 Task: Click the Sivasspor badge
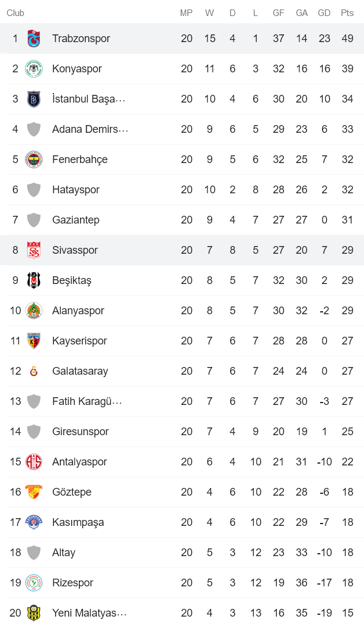pyautogui.click(x=34, y=250)
